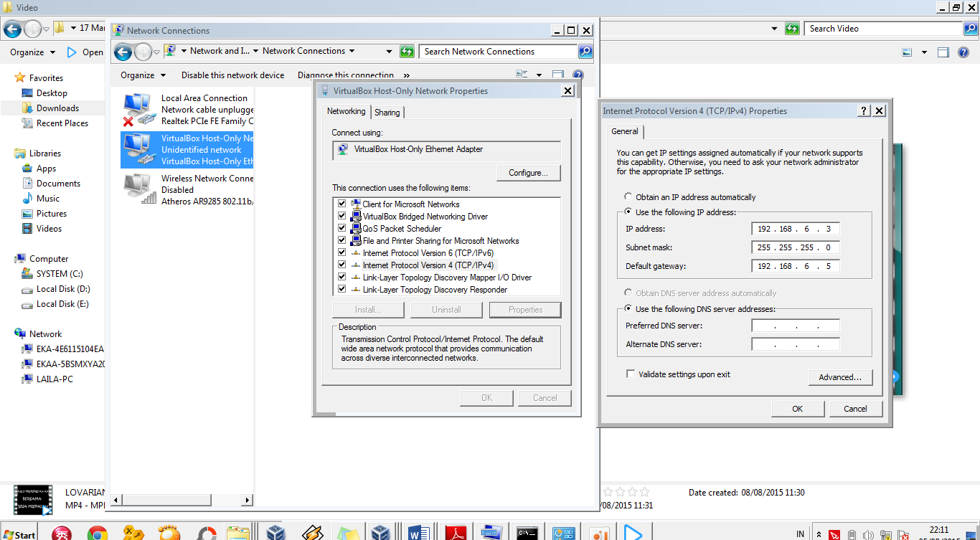Screen dimensions: 980x540
Task: Click the search icon in Search Video box
Action: coord(971,29)
